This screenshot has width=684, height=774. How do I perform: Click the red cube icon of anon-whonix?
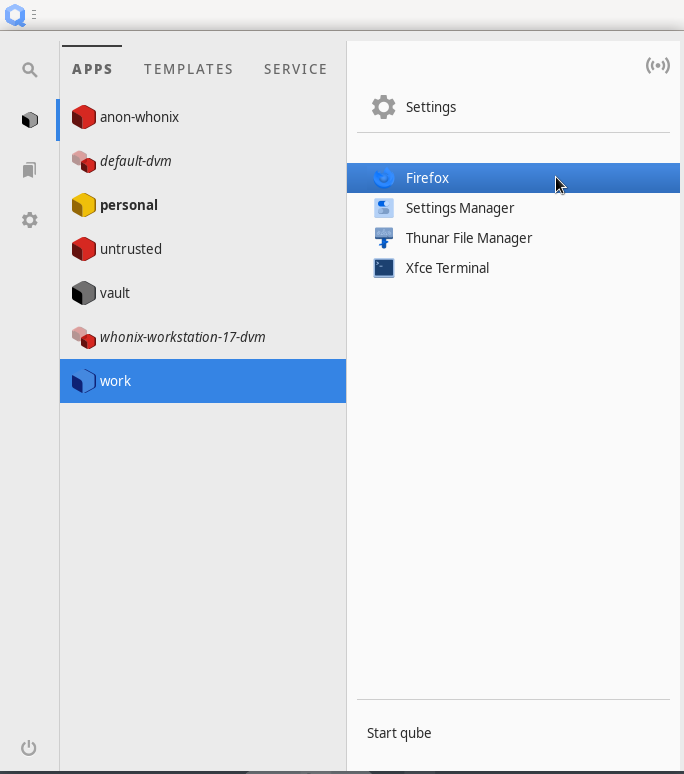[x=83, y=117]
